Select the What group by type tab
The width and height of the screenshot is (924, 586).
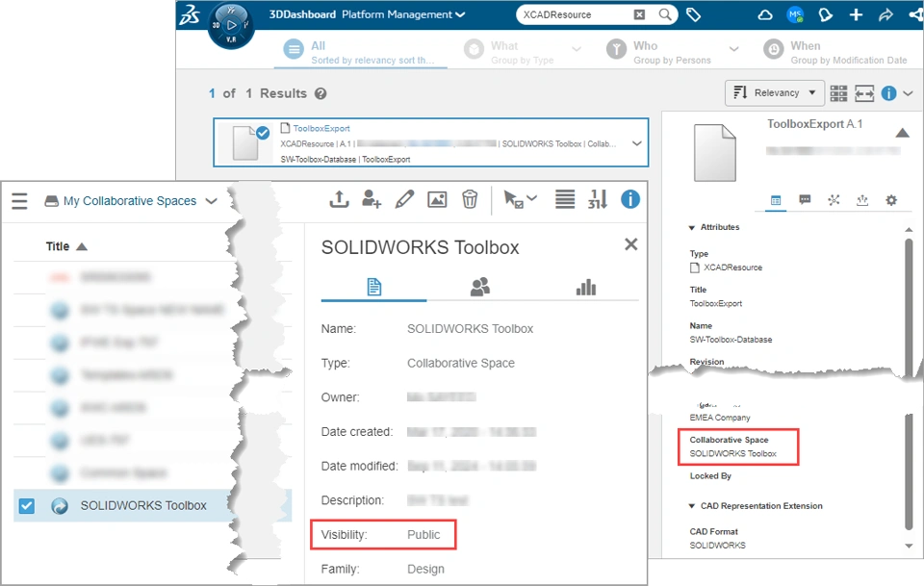510,52
